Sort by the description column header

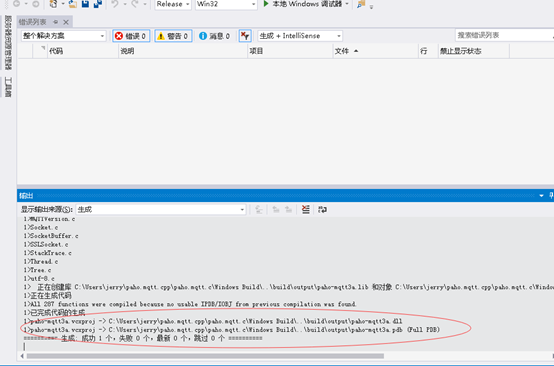click(x=183, y=51)
